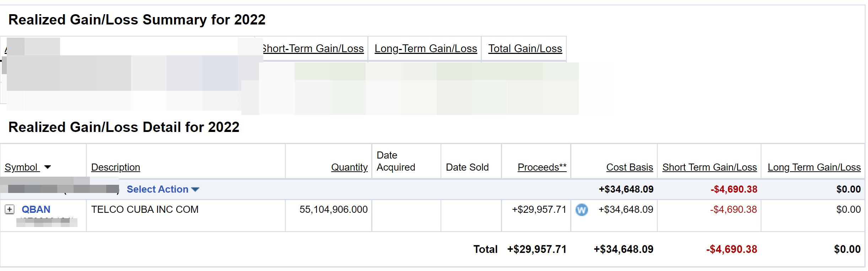Viewport: 868px width, 271px height.
Task: Click the TELCO CUBA INC COM description
Action: pyautogui.click(x=145, y=209)
